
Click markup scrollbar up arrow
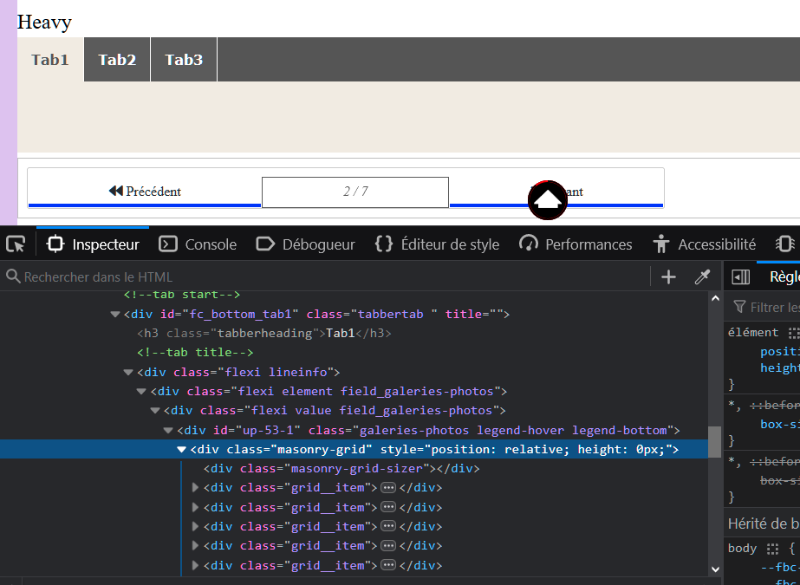tap(715, 298)
